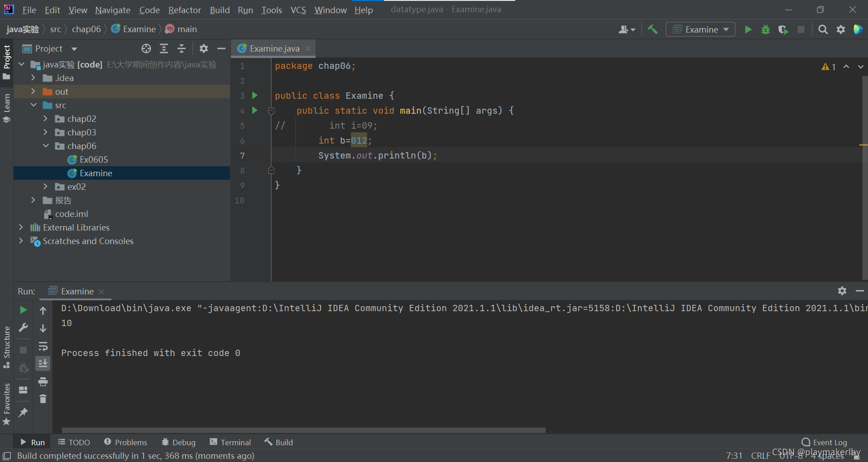The width and height of the screenshot is (868, 462).
Task: Open the VCS menu
Action: (x=298, y=10)
